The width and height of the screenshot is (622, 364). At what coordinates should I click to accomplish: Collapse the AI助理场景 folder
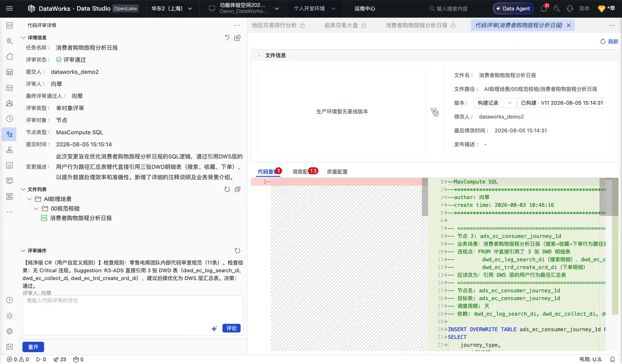point(29,199)
